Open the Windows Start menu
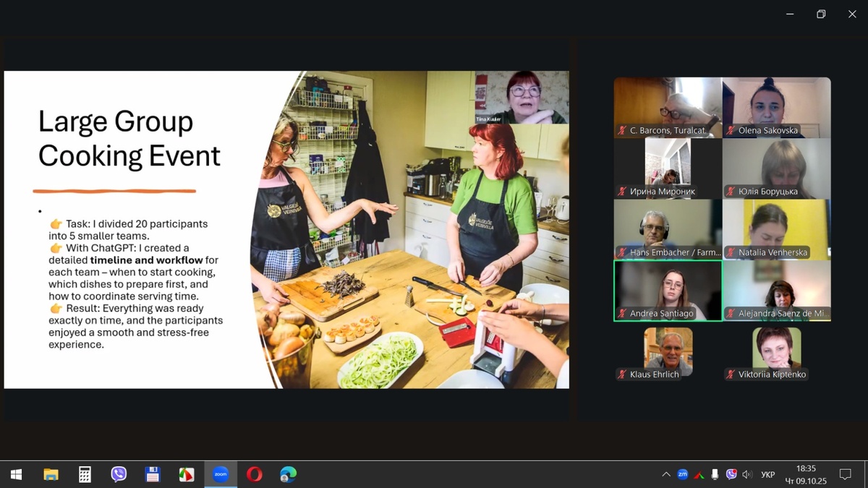Image resolution: width=868 pixels, height=488 pixels. pyautogui.click(x=16, y=474)
